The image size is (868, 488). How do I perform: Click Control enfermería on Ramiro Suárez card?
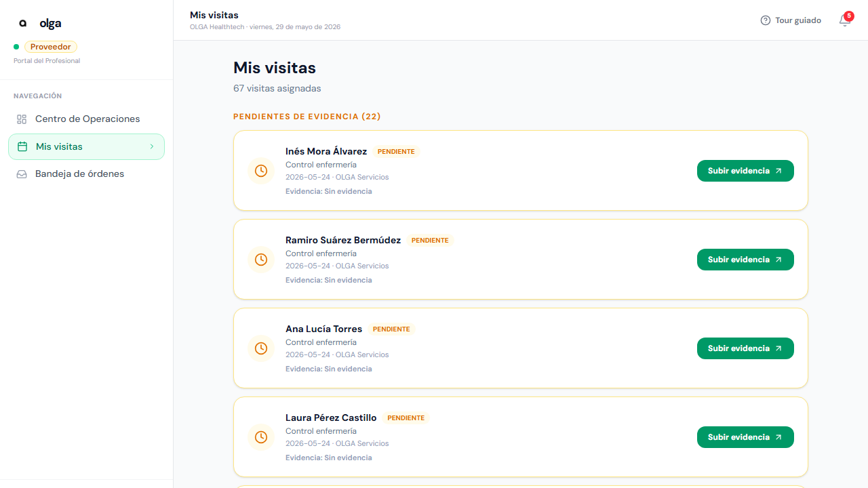click(321, 254)
